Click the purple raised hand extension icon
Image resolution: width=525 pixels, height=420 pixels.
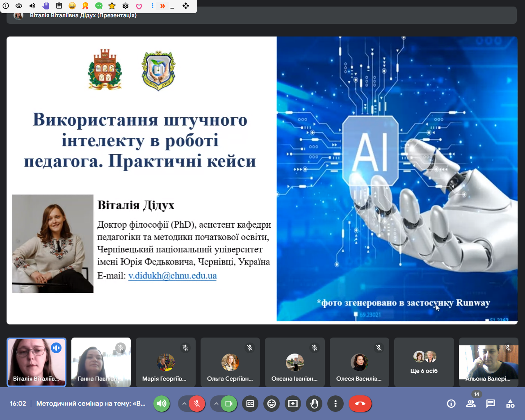point(46,6)
